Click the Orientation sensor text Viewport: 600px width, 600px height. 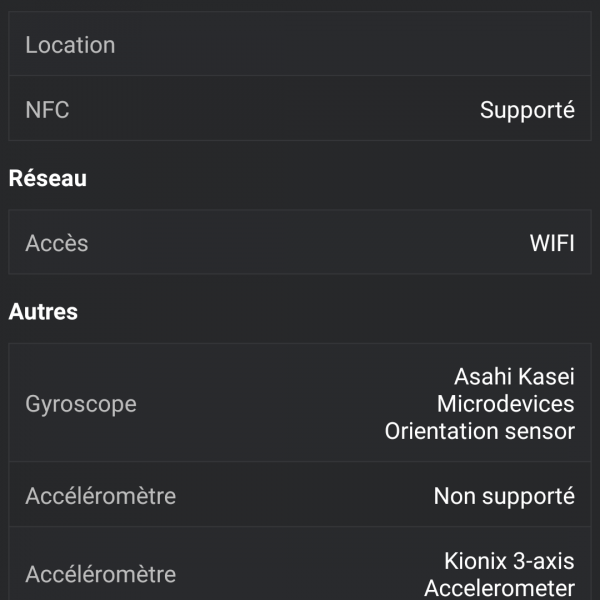(480, 431)
